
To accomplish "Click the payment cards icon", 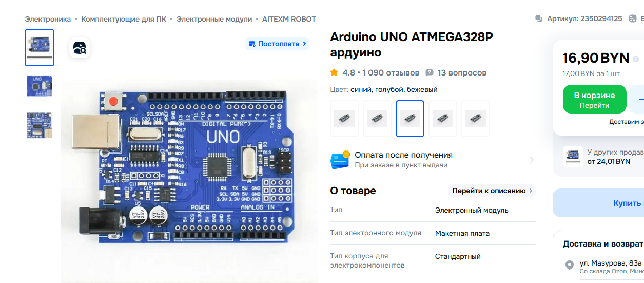I will pyautogui.click(x=340, y=160).
